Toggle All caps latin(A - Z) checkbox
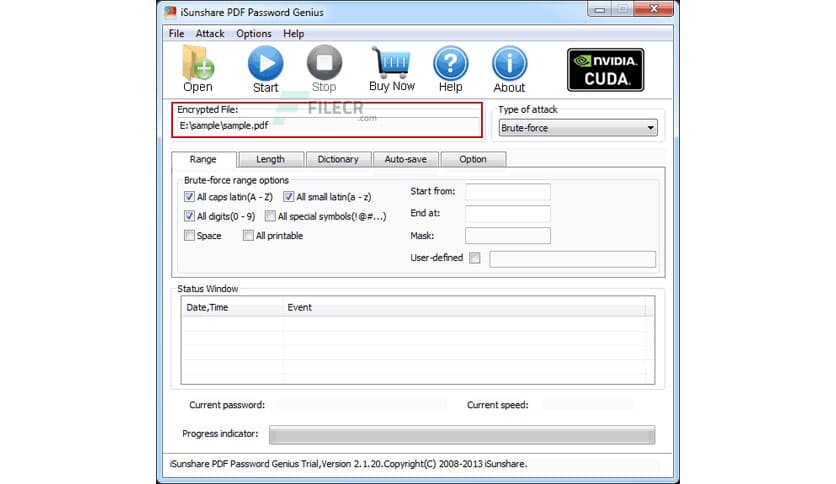This screenshot has width=836, height=484. (189, 197)
